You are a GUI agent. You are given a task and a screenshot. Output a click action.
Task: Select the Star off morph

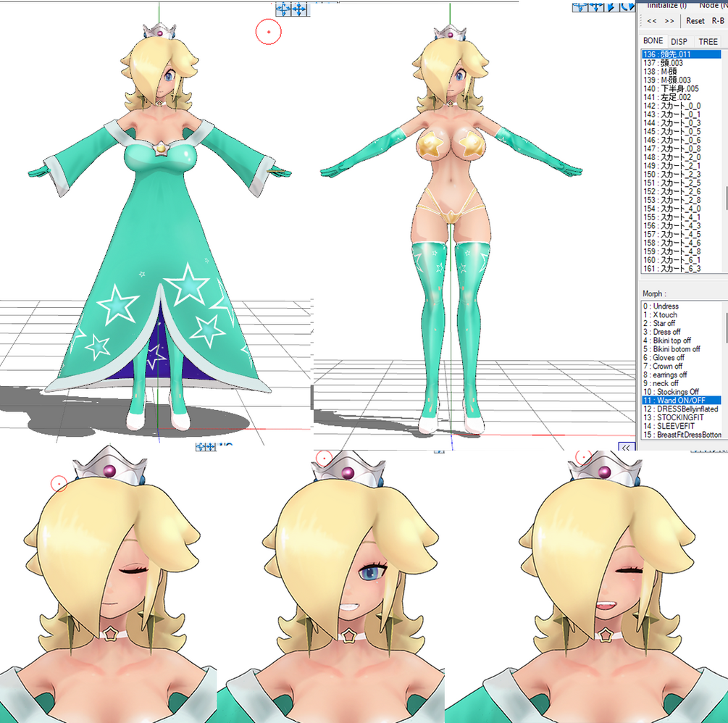coord(681,324)
